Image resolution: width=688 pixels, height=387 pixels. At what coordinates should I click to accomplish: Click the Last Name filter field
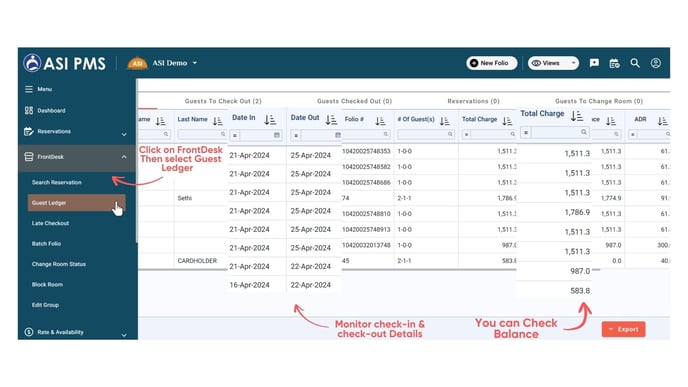(202, 134)
